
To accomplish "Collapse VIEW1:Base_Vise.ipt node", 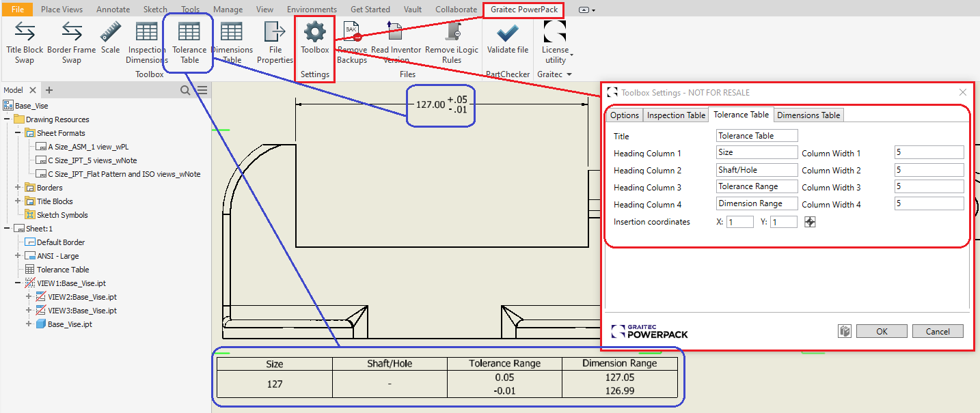I will 18,283.
